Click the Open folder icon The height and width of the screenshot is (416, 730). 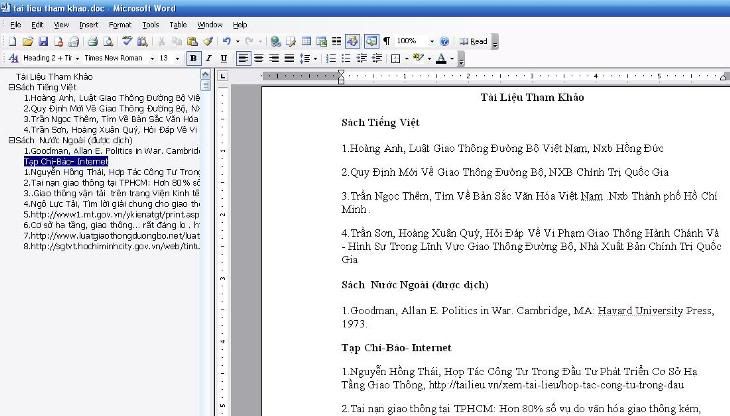tap(28, 41)
